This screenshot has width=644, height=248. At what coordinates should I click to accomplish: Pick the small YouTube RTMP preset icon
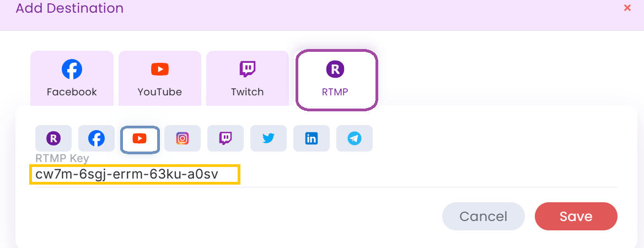coord(139,138)
